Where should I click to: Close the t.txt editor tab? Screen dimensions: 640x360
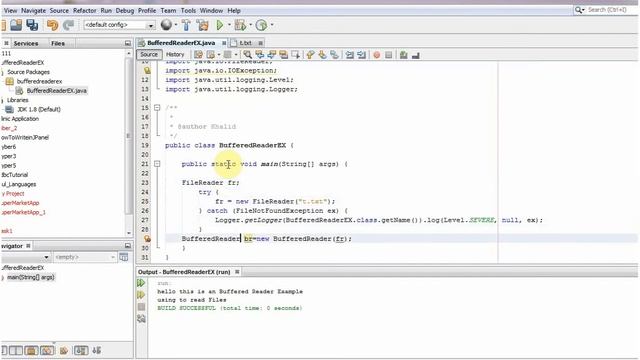(260, 43)
